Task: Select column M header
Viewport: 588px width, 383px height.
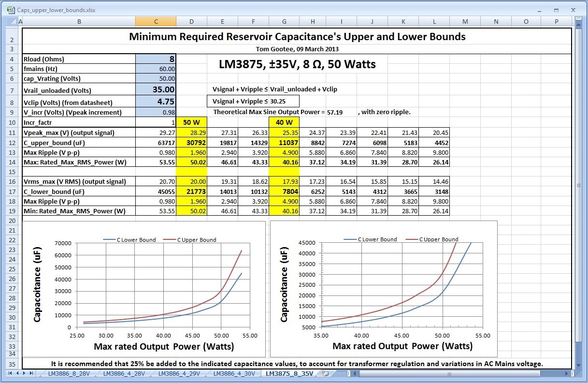Action: pyautogui.click(x=465, y=21)
